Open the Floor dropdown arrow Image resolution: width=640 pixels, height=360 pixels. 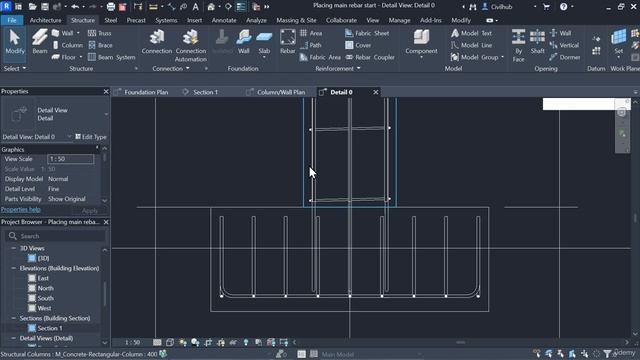pyautogui.click(x=81, y=57)
